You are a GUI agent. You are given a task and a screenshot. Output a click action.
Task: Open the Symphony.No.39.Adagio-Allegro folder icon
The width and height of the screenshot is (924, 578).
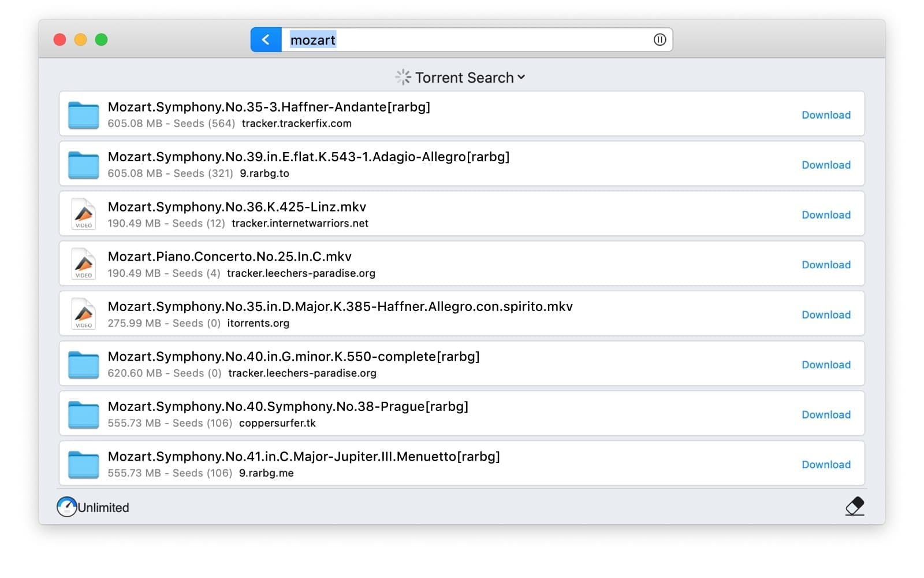pos(83,164)
